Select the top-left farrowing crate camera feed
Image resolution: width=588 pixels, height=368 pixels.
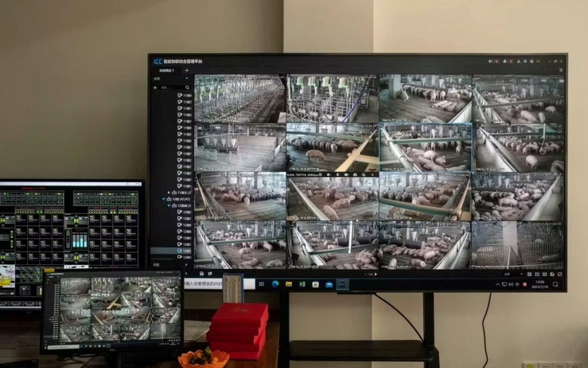pyautogui.click(x=240, y=98)
